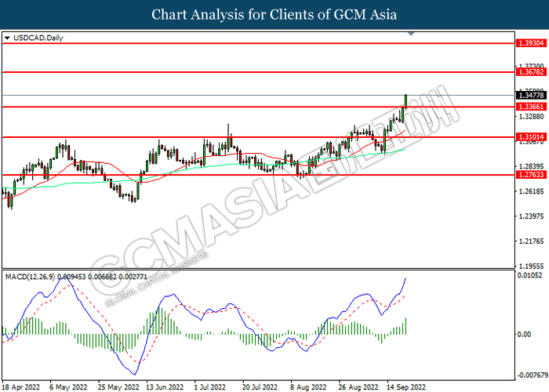The height and width of the screenshot is (392, 549).
Task: Click the 1.28395 price axis value
Action: tap(532, 166)
